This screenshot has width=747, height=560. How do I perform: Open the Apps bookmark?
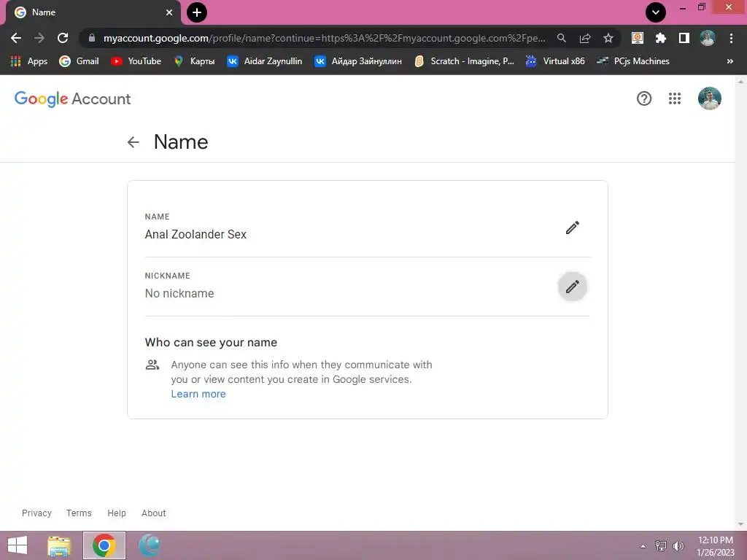29,61
